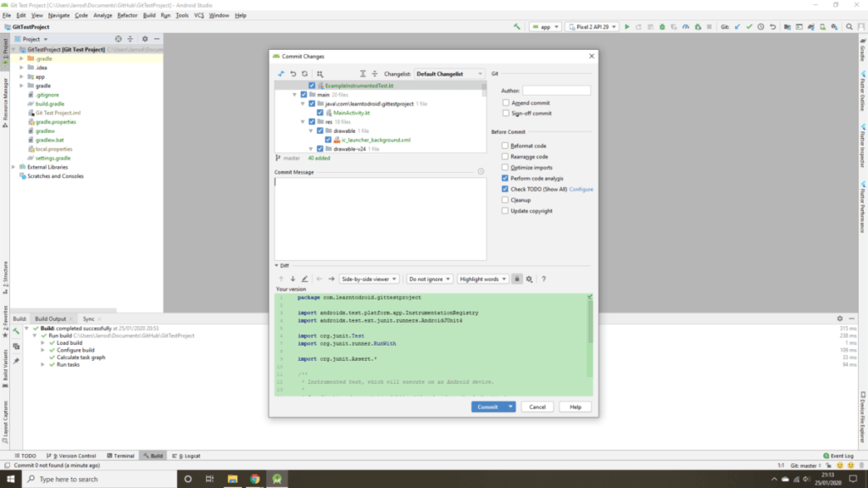Open commit message history clock icon
This screenshot has height=488, width=868.
pyautogui.click(x=481, y=172)
